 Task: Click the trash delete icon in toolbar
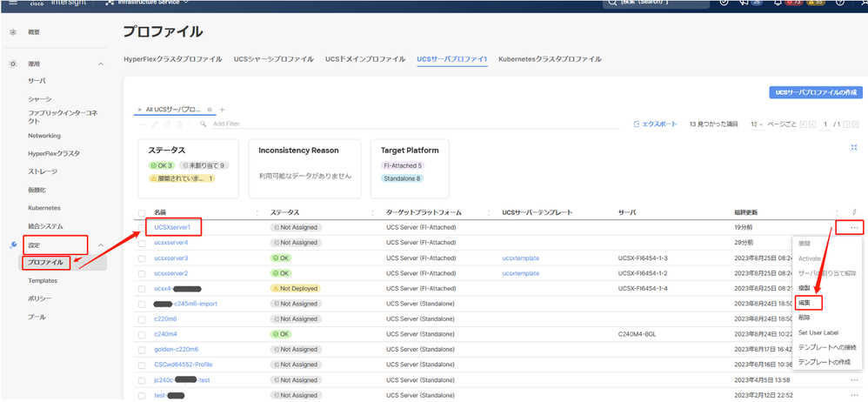(179, 124)
